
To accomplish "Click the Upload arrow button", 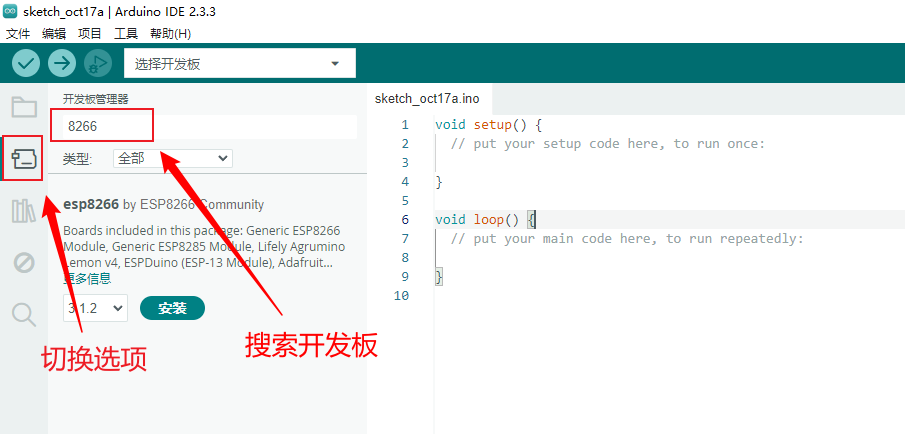I will (x=62, y=63).
